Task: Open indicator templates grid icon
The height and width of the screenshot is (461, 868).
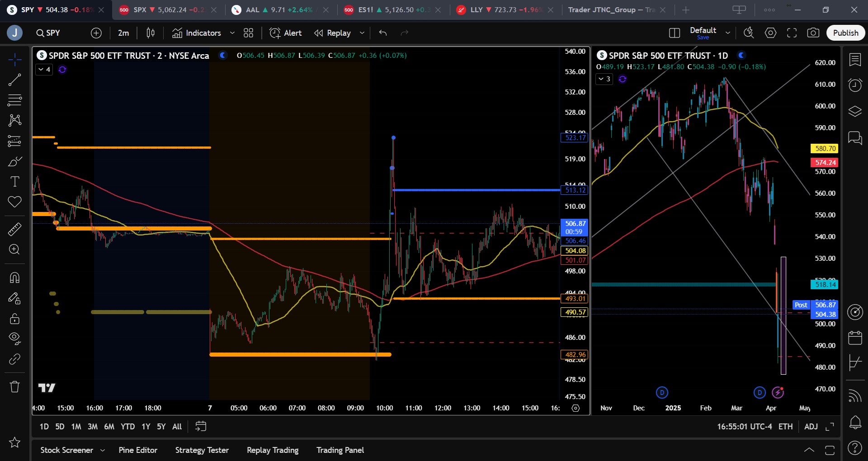Action: 248,33
